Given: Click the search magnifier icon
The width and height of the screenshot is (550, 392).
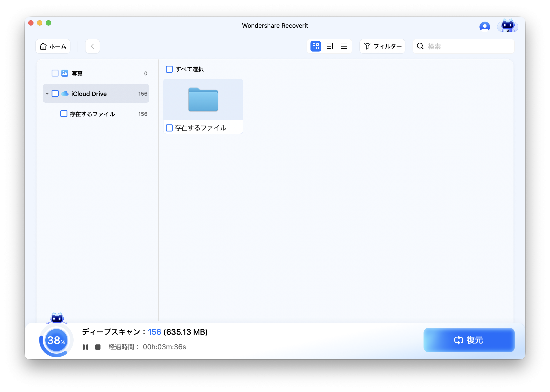Looking at the screenshot, I should click(x=420, y=46).
